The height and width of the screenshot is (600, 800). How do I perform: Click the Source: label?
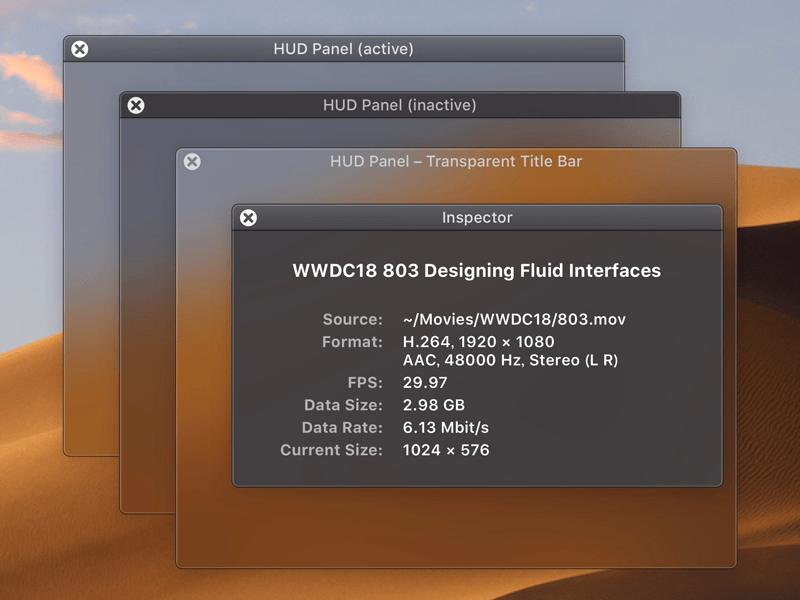pyautogui.click(x=353, y=319)
